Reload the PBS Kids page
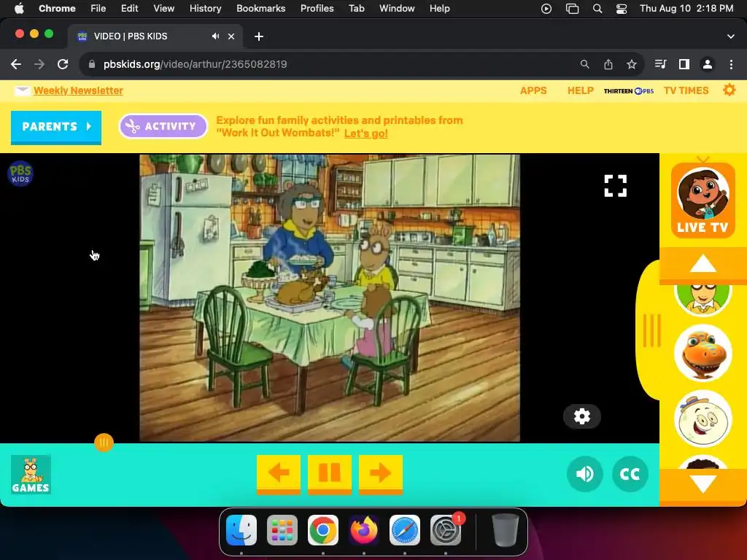The height and width of the screenshot is (560, 747). [x=63, y=64]
